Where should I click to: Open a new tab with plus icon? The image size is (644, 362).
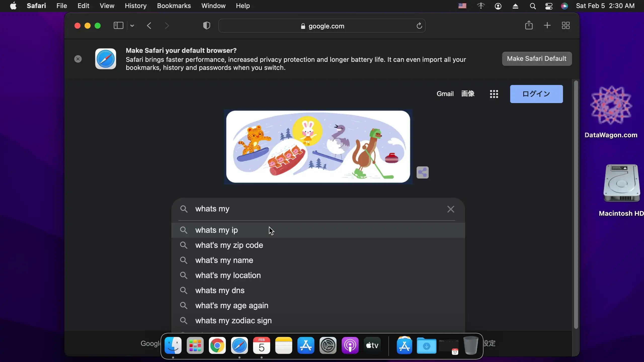click(x=547, y=25)
